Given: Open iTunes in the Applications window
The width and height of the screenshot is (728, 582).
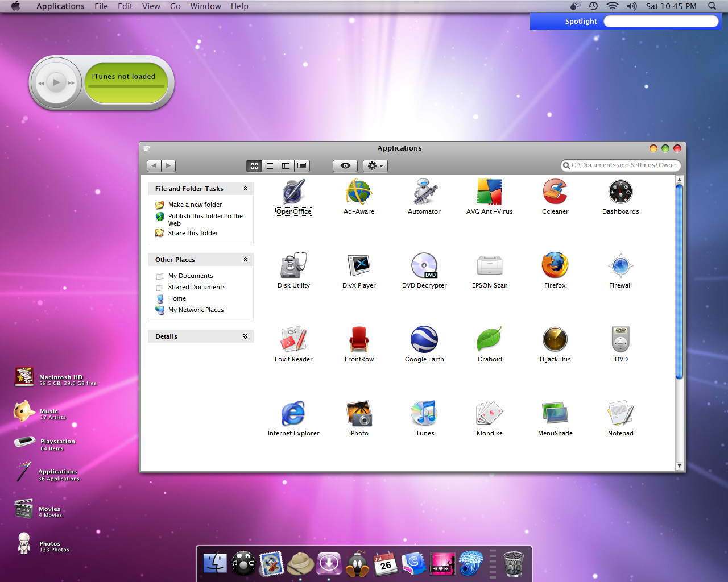Looking at the screenshot, I should [424, 414].
